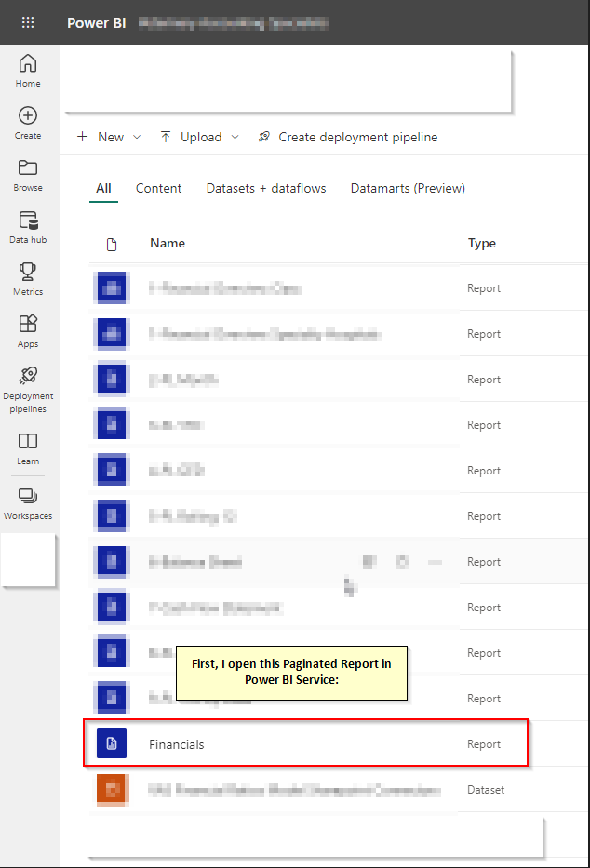Click the file type column header icon

pos(112,245)
